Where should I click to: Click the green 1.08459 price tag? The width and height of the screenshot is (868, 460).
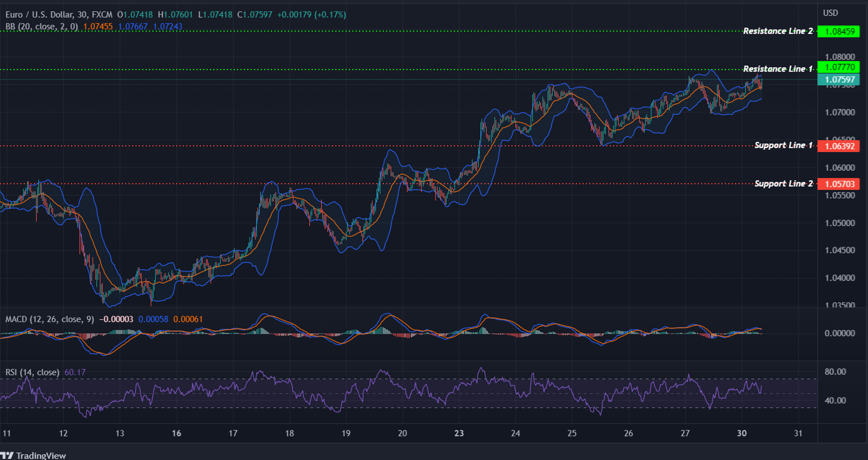click(838, 31)
